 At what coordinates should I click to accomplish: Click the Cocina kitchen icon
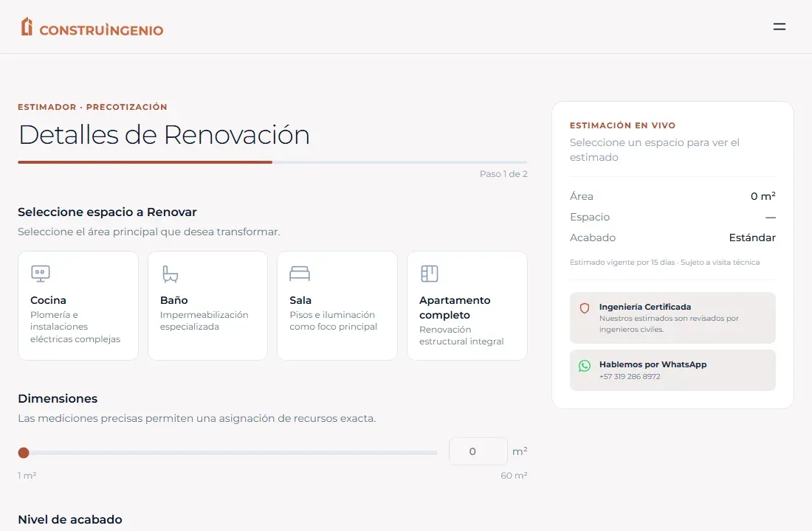(x=41, y=274)
